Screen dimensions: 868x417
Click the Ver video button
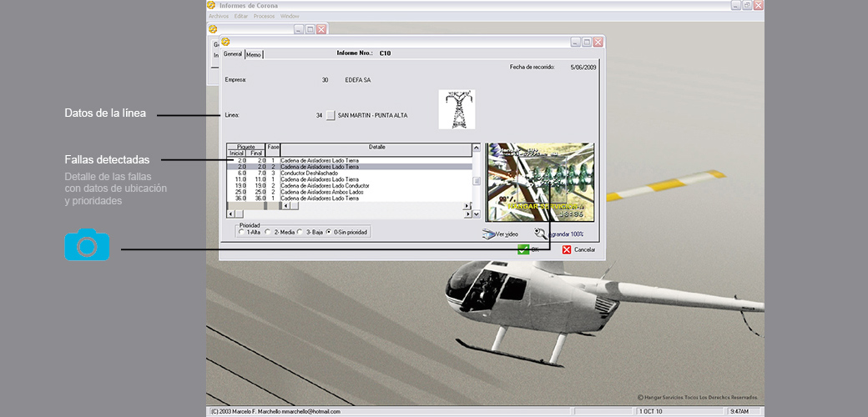[501, 234]
